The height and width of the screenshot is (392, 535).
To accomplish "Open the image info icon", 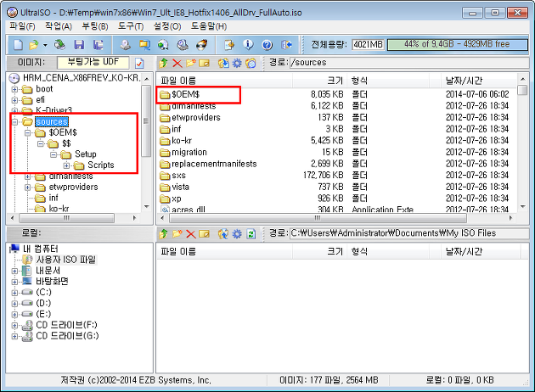I will pyautogui.click(x=248, y=45).
